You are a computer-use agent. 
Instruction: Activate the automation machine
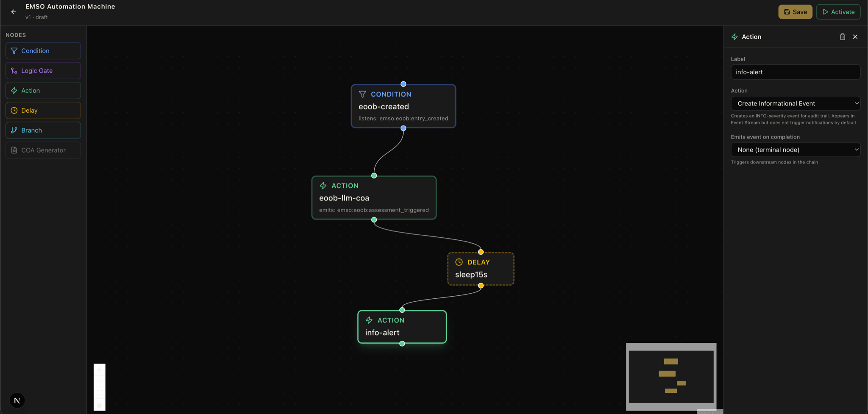click(838, 12)
